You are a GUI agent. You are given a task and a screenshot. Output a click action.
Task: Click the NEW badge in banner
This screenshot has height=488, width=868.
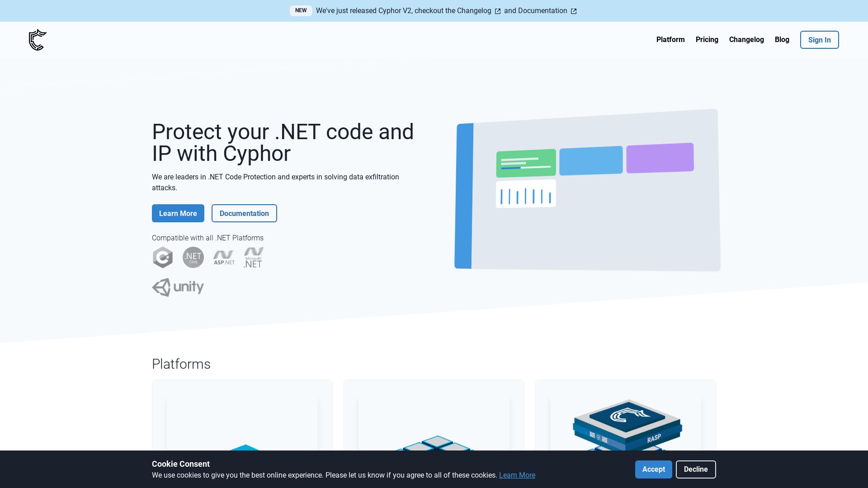pos(301,10)
